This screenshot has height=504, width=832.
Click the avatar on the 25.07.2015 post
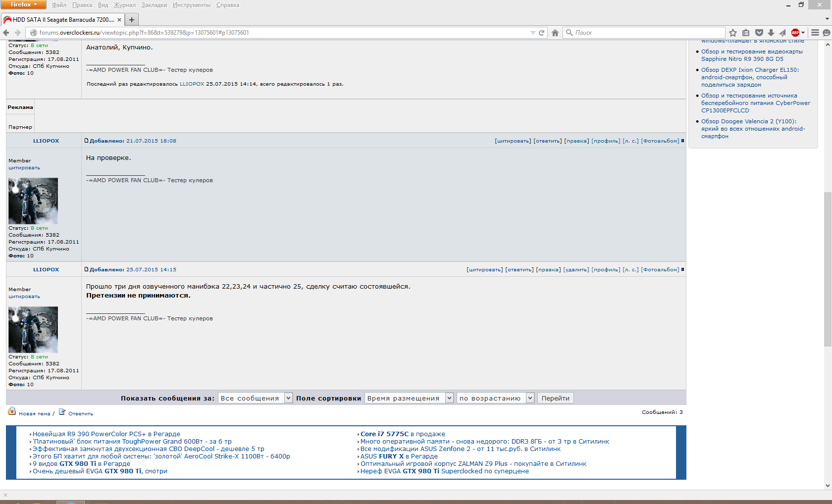click(x=33, y=330)
